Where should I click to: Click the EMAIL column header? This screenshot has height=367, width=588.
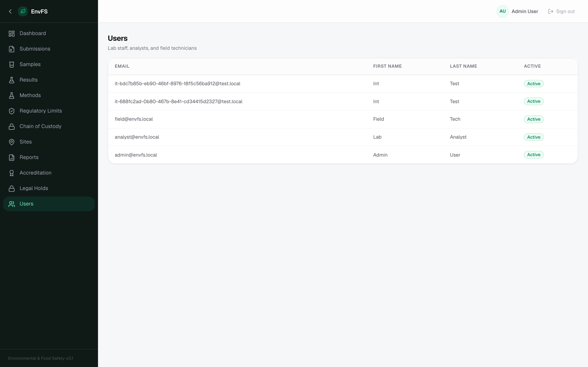[x=122, y=66]
